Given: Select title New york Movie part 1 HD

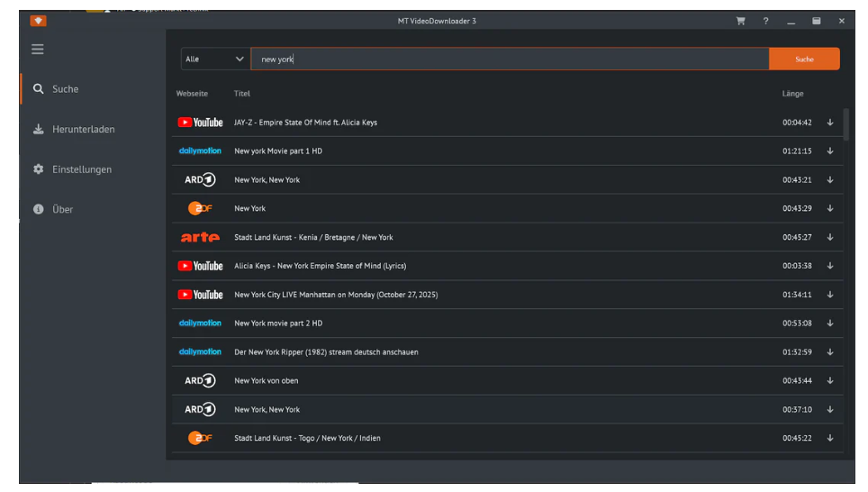Looking at the screenshot, I should [x=278, y=150].
